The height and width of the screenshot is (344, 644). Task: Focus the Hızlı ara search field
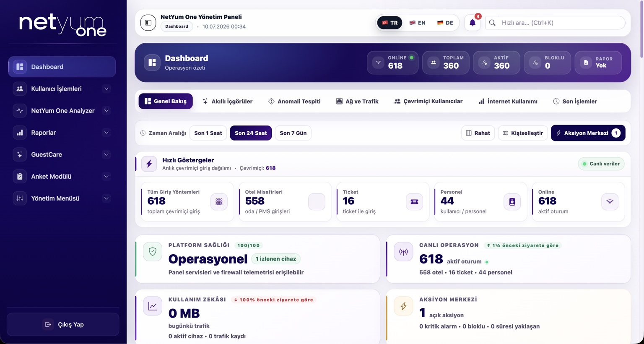point(555,23)
